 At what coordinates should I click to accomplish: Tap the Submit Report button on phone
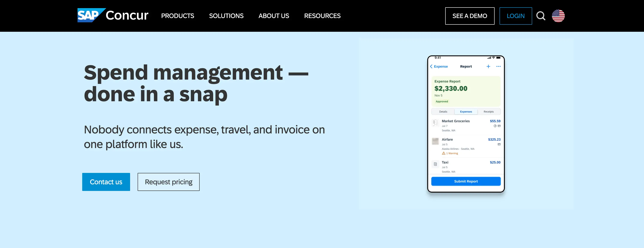(466, 181)
